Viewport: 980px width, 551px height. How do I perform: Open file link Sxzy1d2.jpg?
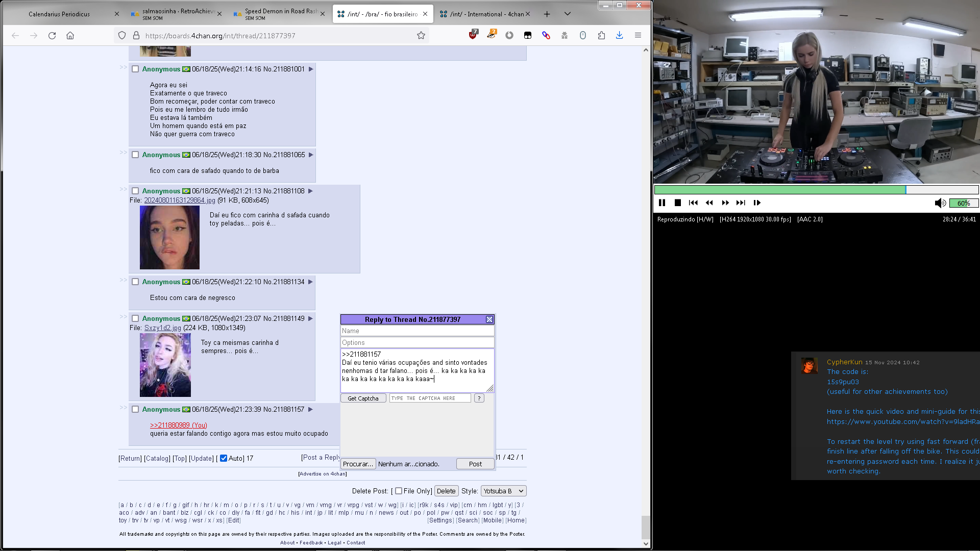[163, 328]
